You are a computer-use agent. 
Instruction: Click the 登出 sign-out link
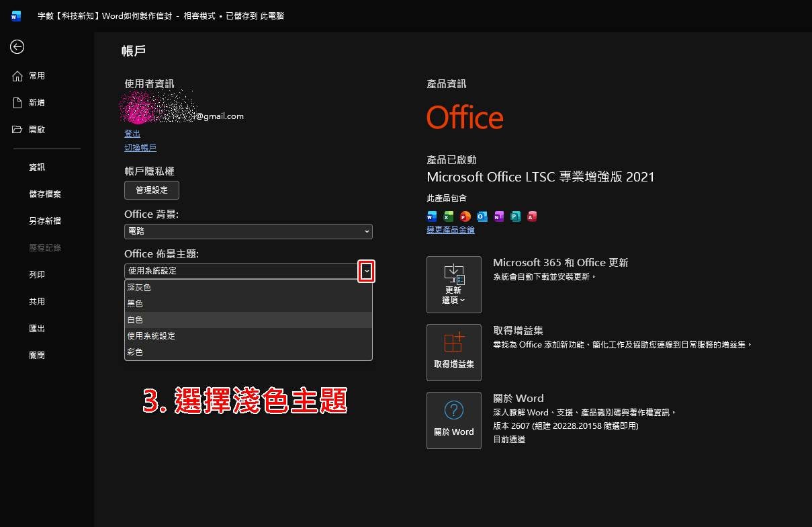(132, 134)
